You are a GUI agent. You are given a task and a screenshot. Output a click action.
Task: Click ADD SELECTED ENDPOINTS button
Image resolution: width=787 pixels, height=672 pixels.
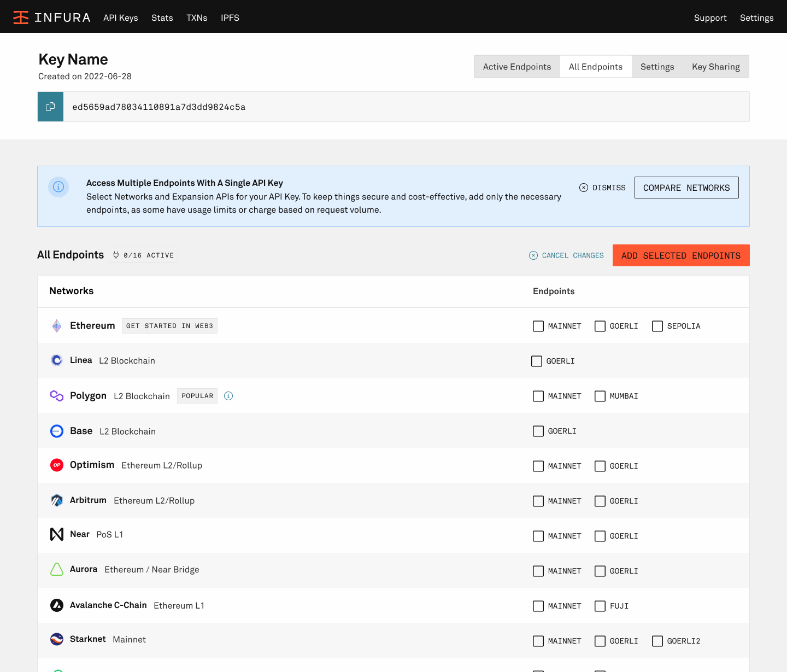[681, 255]
